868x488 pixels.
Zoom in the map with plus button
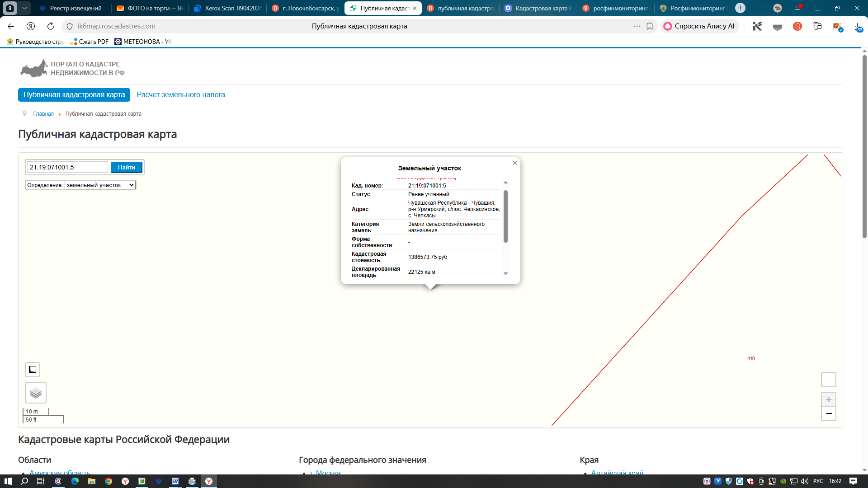click(829, 399)
